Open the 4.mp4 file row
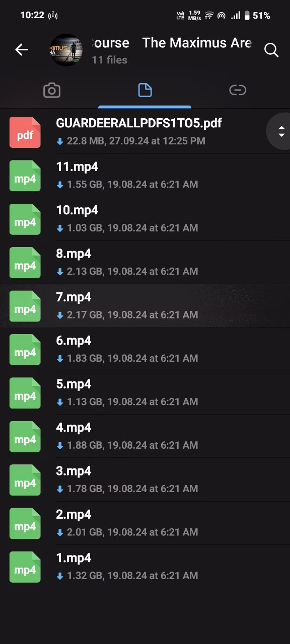This screenshot has width=290, height=644. pos(145,436)
